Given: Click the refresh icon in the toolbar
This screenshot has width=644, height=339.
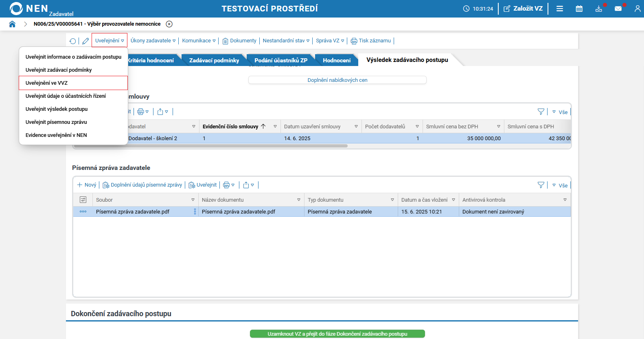Looking at the screenshot, I should coord(72,41).
